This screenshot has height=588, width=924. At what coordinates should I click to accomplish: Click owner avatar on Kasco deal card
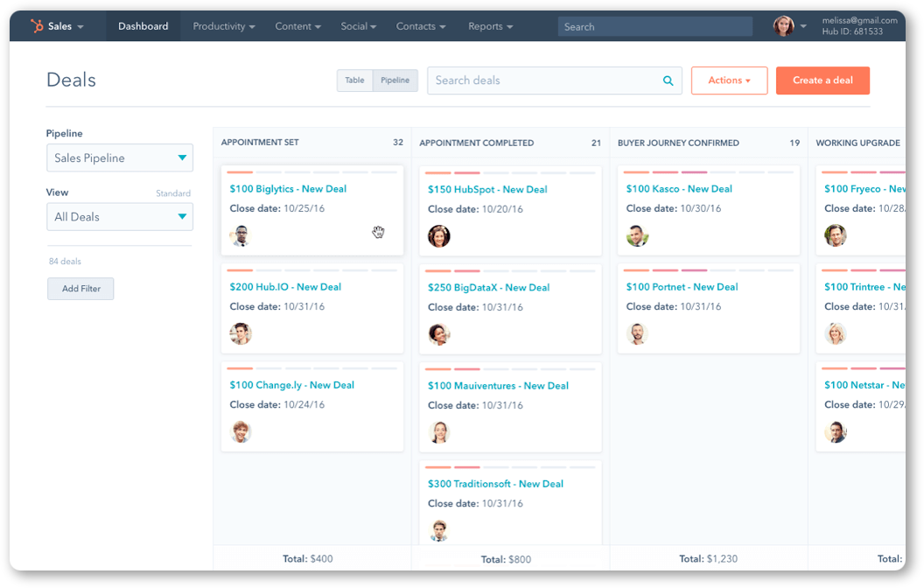637,235
